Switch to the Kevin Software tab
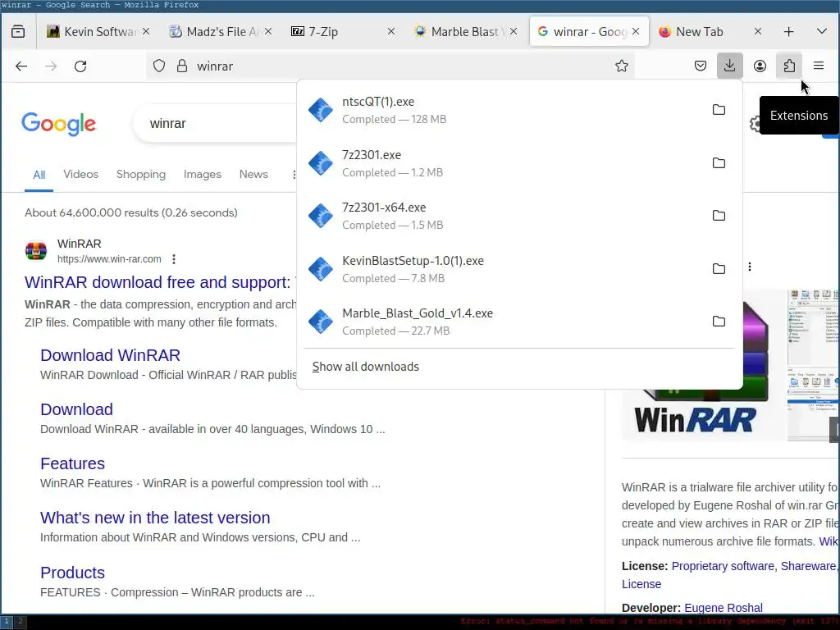Viewport: 840px width, 630px height. click(x=98, y=32)
